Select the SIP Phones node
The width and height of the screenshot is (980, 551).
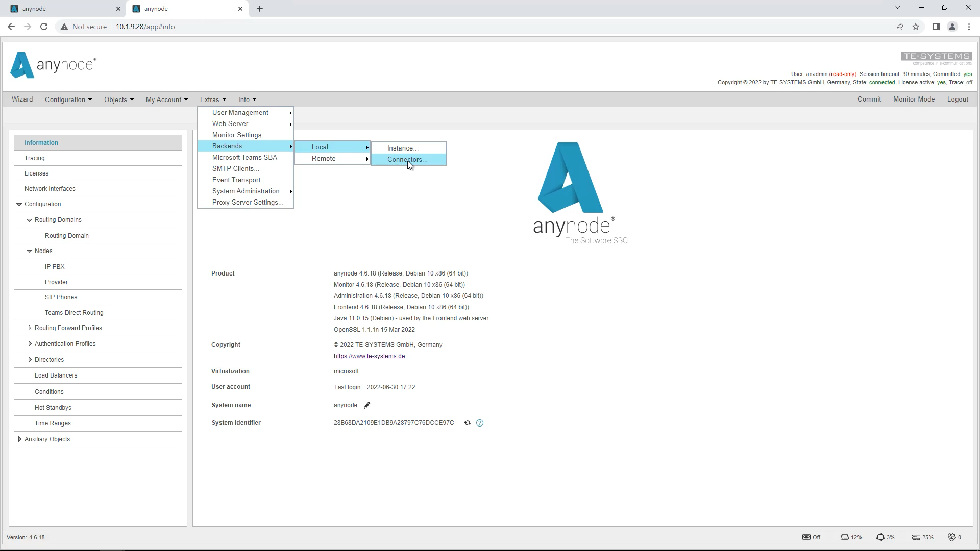click(x=98, y=297)
